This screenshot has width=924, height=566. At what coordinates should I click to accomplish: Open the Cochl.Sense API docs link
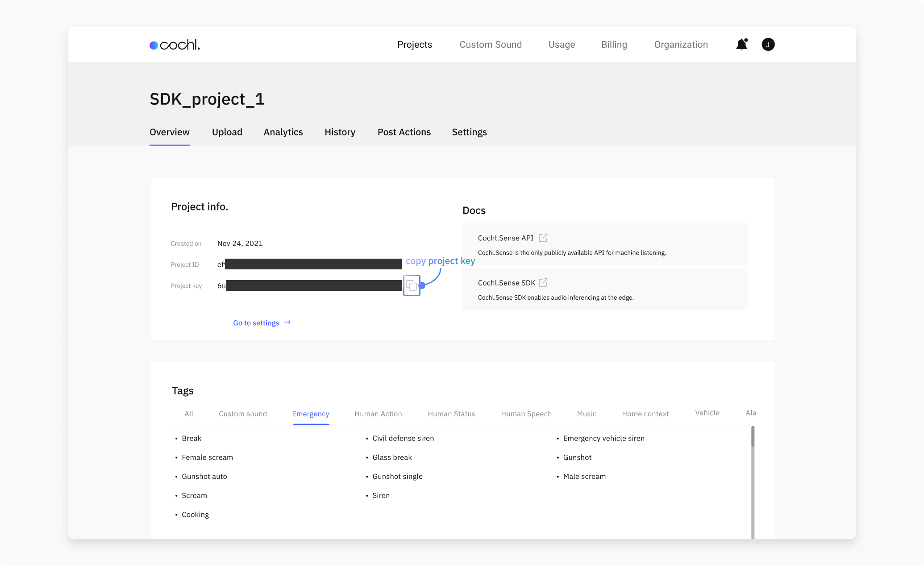pos(506,238)
